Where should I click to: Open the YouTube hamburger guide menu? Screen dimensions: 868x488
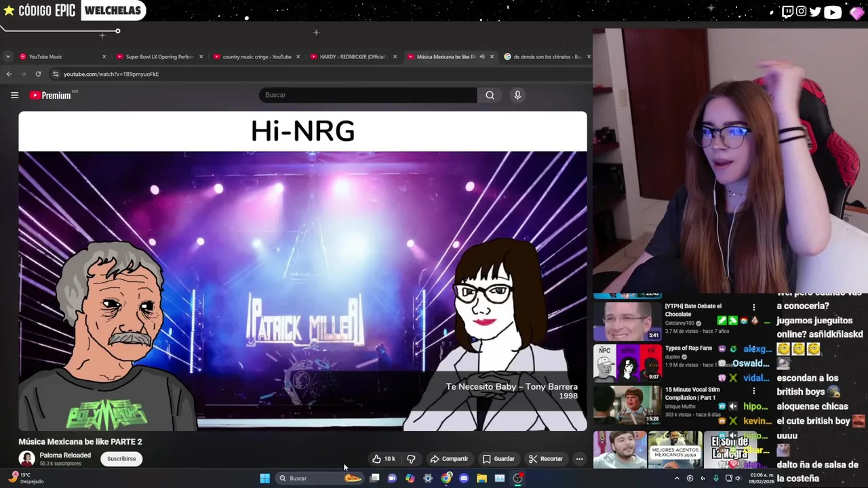[x=14, y=95]
